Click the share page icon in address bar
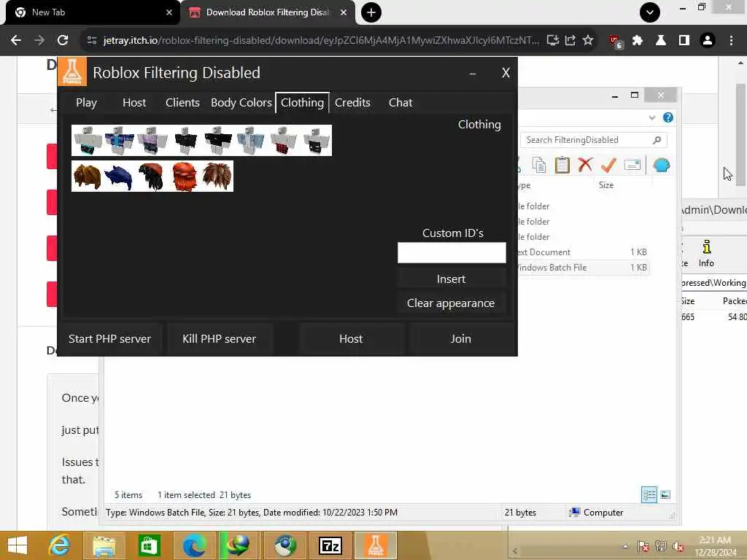 click(570, 41)
